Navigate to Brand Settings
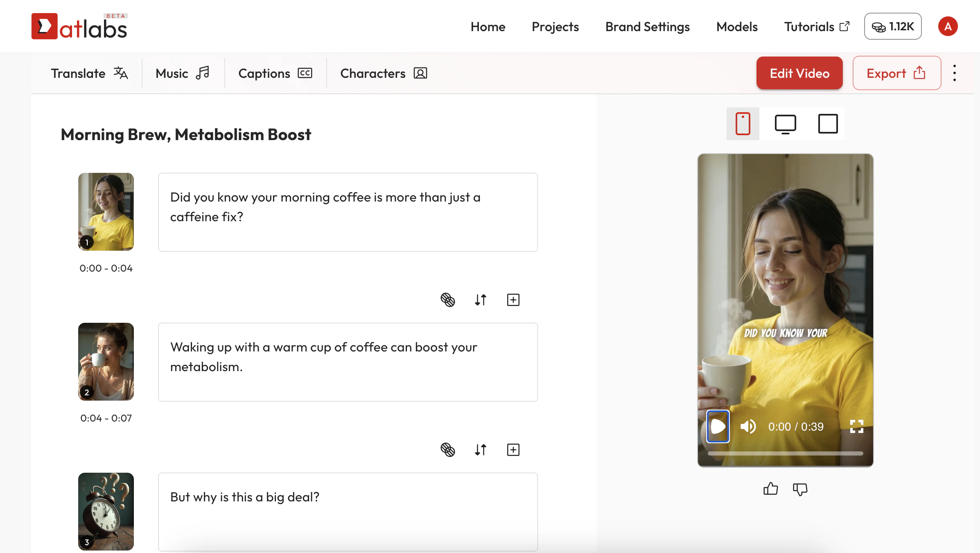Image resolution: width=980 pixels, height=553 pixels. click(x=647, y=26)
